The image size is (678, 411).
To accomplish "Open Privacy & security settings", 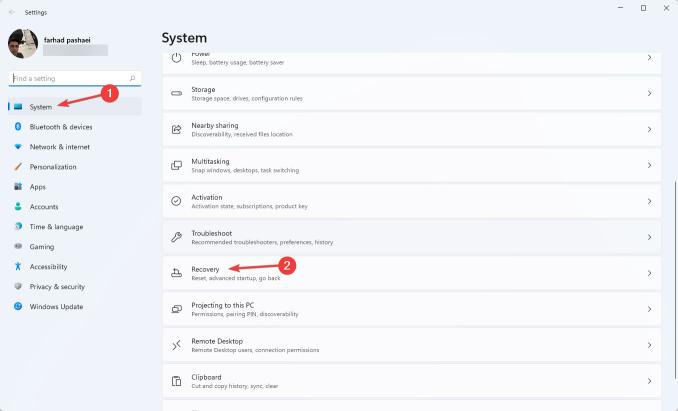I will 75,286.
